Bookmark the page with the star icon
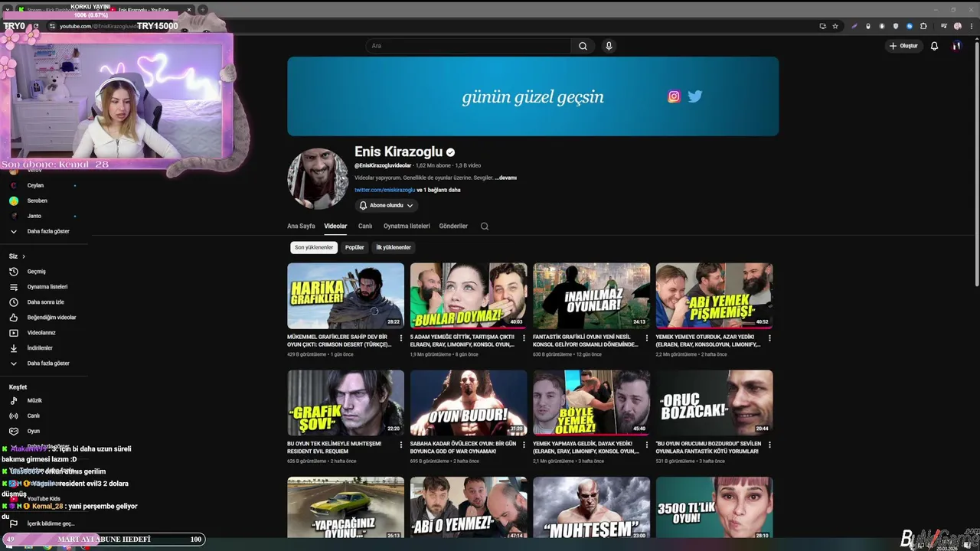980x551 pixels. (x=835, y=26)
